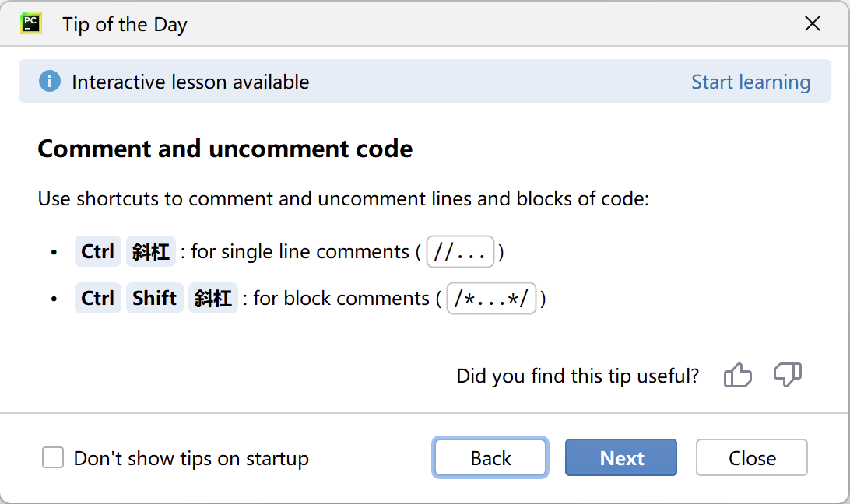This screenshot has width=850, height=504.
Task: Close the Tip of the Day dialog
Action: click(750, 457)
